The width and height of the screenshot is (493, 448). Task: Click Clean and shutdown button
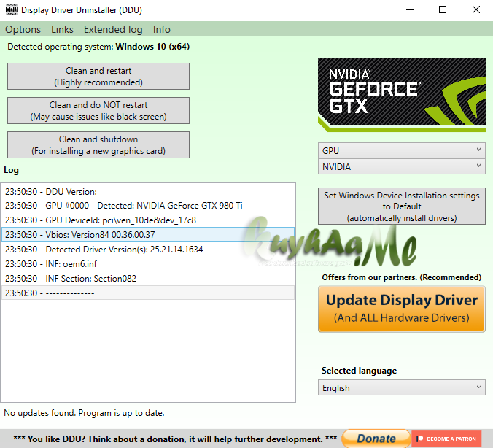pos(98,144)
